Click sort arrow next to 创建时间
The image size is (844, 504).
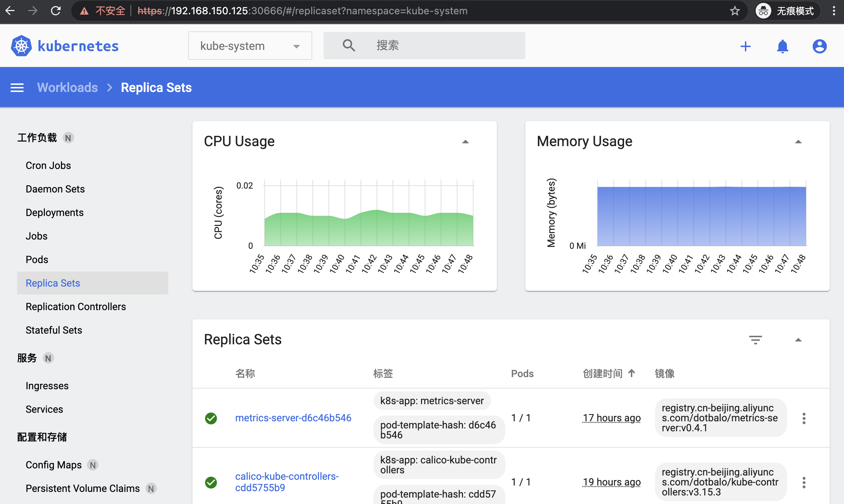tap(631, 373)
